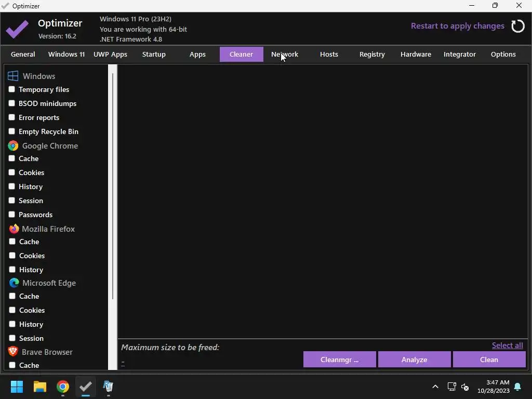Enable the Temporary files checkbox

tap(12, 89)
